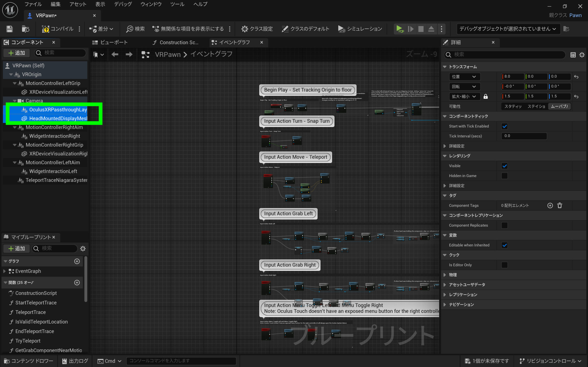The height and width of the screenshot is (367, 588).
Task: Reset location value with arrow icon
Action: [576, 77]
